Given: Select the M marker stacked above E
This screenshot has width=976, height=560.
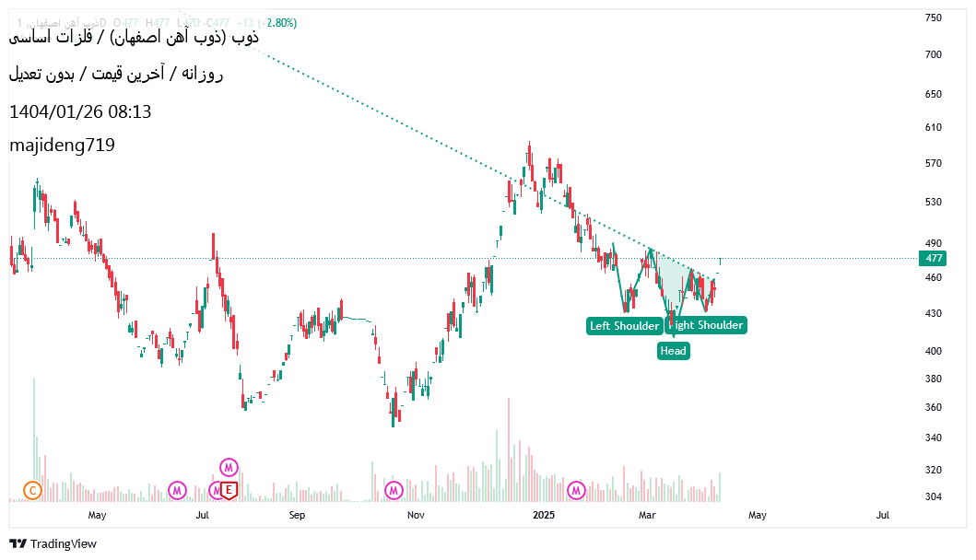Looking at the screenshot, I should pyautogui.click(x=229, y=467).
